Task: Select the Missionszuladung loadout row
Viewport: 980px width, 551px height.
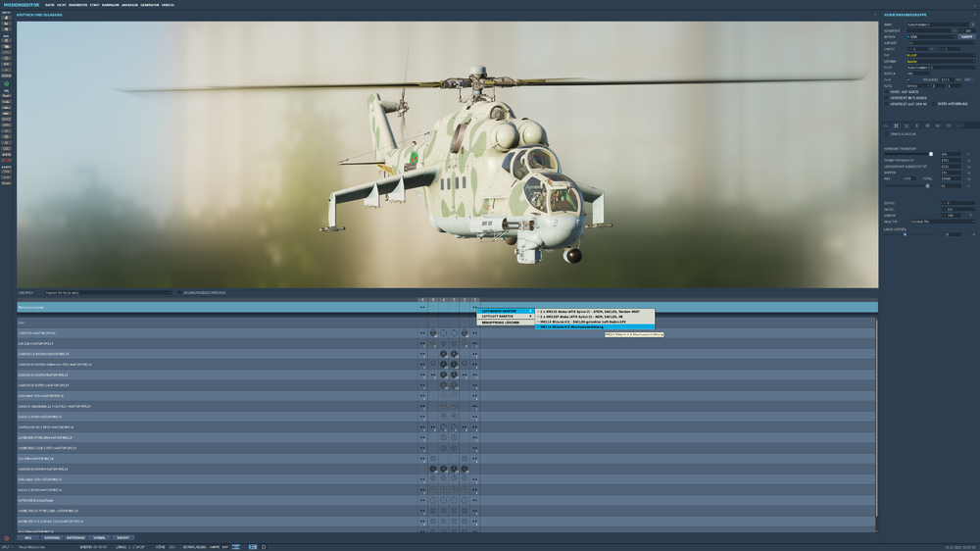Action: 447,307
